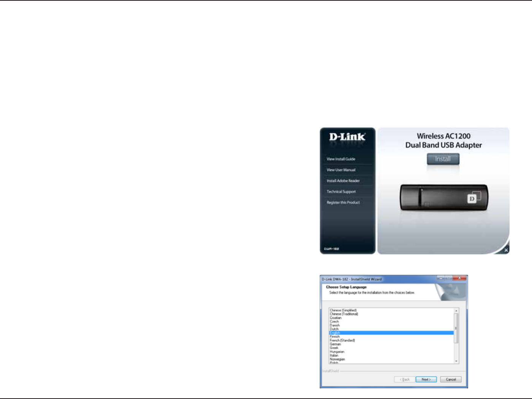The width and height of the screenshot is (532, 399).
Task: Click Next in the InstallShield Wizard
Action: 426,379
